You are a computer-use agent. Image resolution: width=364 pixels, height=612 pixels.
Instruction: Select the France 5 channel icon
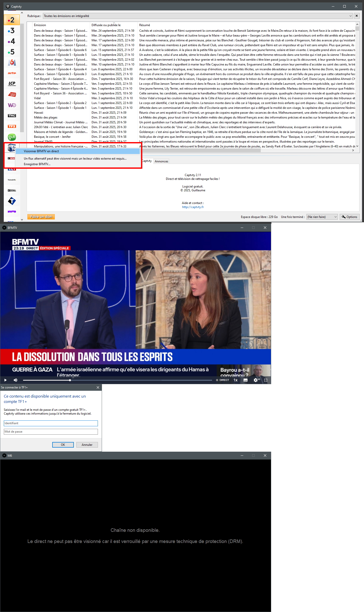[12, 52]
